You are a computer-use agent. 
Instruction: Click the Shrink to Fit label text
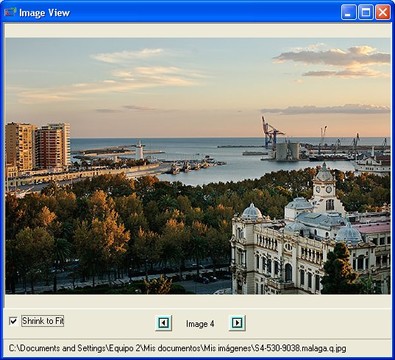pos(43,321)
